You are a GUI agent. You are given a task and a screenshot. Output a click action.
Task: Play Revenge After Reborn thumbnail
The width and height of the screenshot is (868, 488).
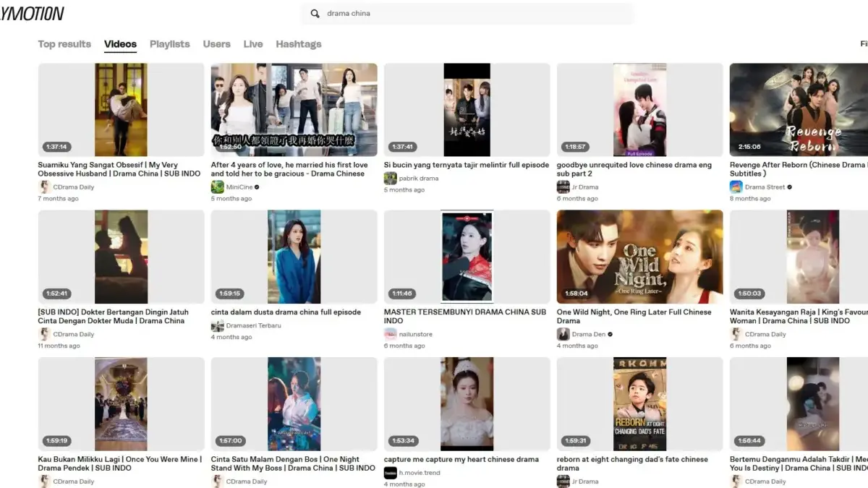[799, 110]
